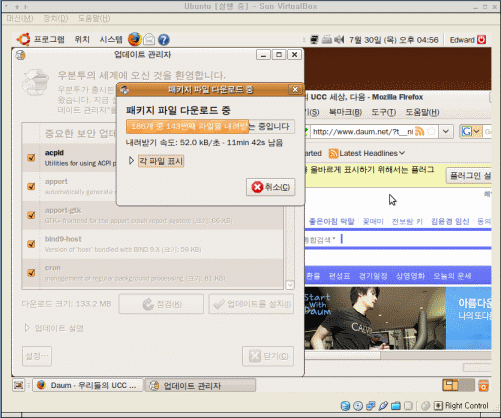Screen dimensions: 501x418
Task: Switch to 업데이트 관리자 taskbar button
Action: [200, 385]
